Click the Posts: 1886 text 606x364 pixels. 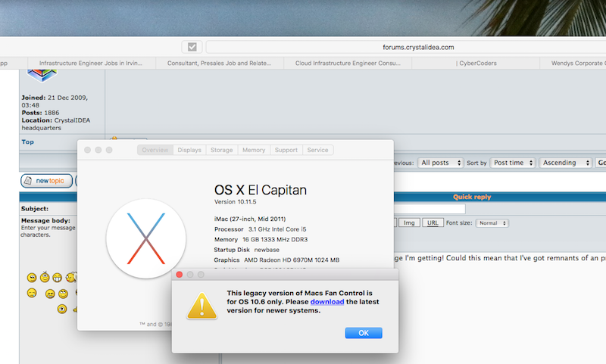40,113
